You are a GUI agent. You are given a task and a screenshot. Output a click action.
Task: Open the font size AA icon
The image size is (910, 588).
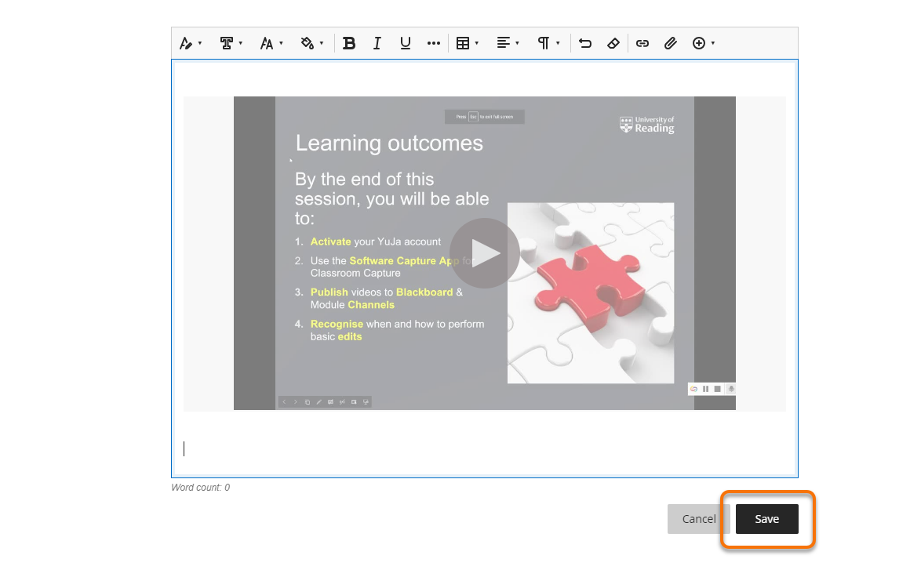(x=267, y=43)
